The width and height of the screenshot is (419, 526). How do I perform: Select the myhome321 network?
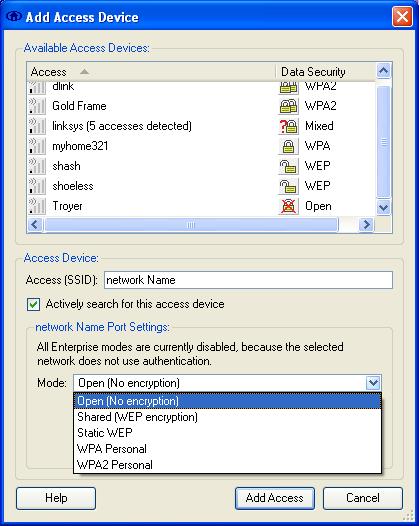(x=201, y=146)
